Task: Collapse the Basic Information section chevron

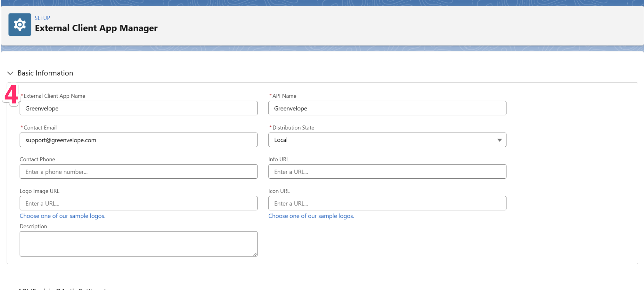Action: point(10,73)
